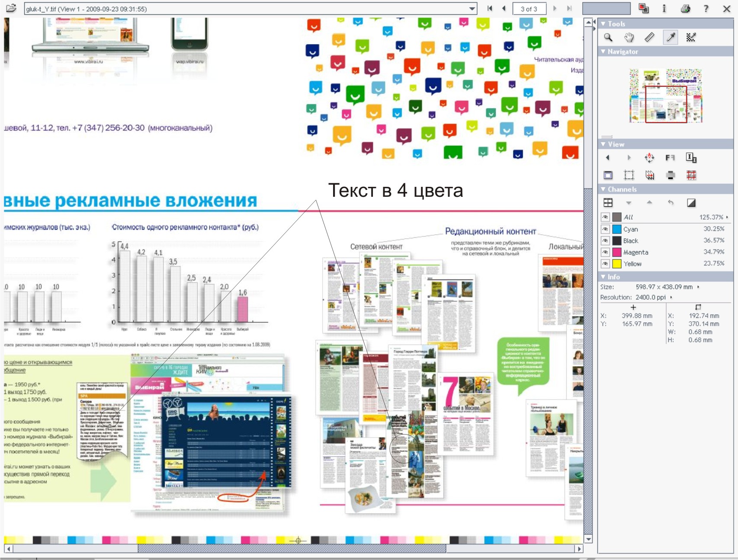Click the compare pages icon with red arrow
This screenshot has width=738, height=560.
[649, 175]
